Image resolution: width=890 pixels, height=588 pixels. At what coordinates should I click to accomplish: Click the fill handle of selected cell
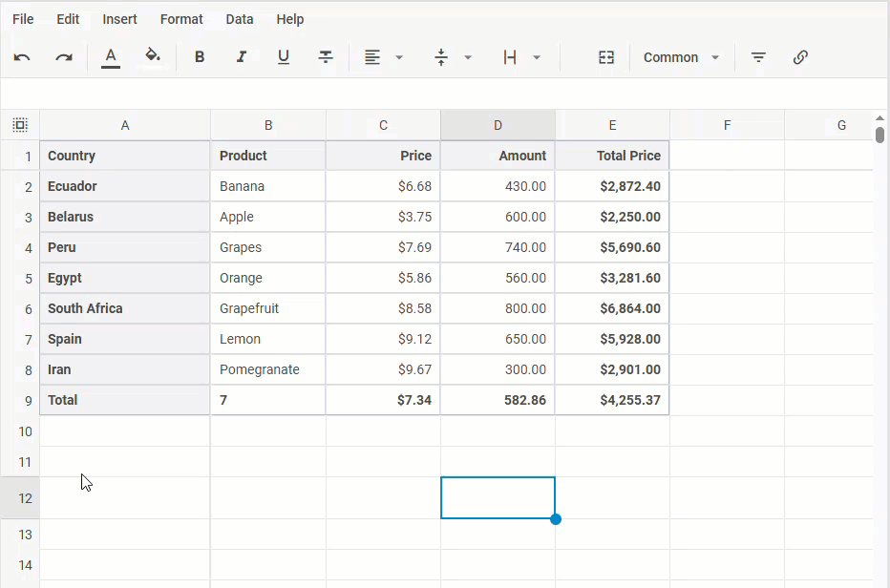pos(556,518)
